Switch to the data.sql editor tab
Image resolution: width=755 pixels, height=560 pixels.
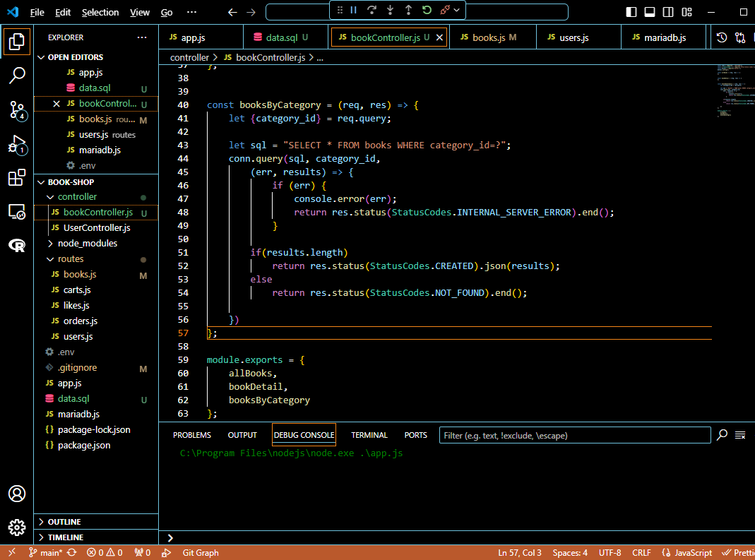[x=287, y=37]
